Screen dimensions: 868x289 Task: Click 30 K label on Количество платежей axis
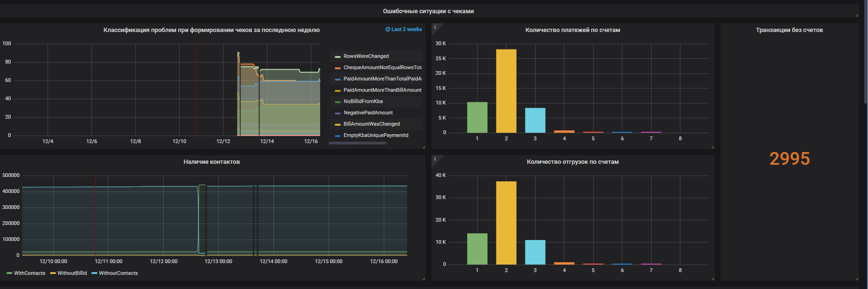440,43
